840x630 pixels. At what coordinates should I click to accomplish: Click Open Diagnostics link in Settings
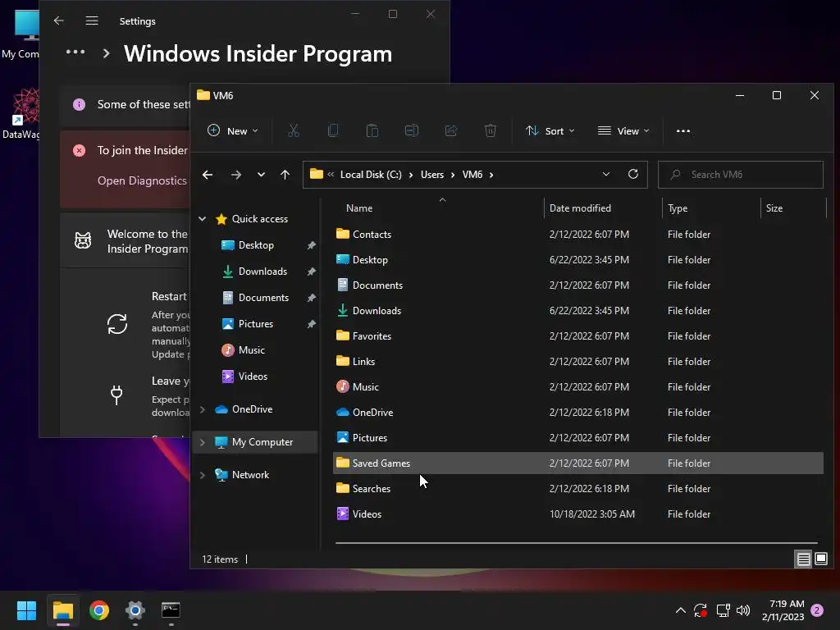[x=142, y=180]
